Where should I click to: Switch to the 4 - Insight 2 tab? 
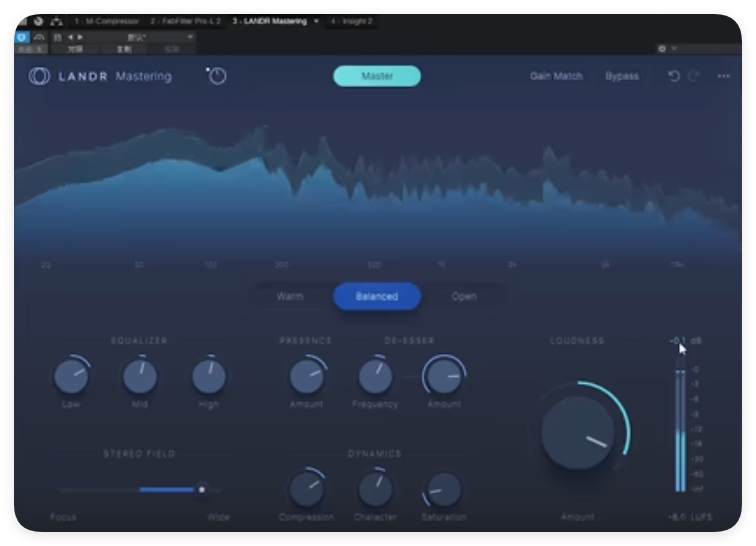point(351,21)
